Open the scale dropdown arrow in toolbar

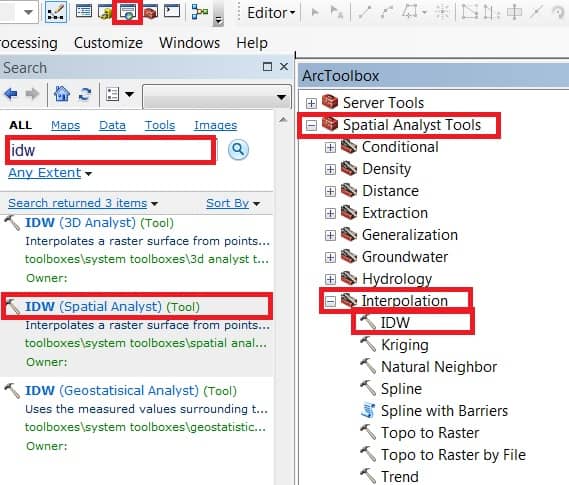coord(28,12)
